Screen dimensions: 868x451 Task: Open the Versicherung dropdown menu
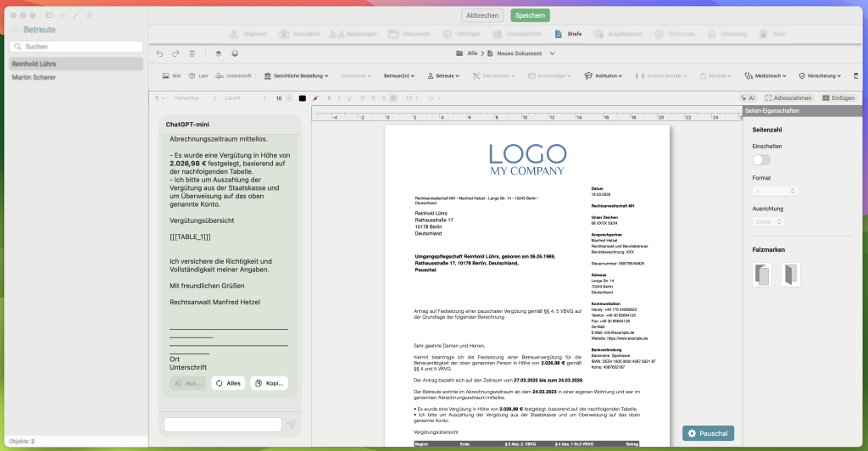(x=824, y=75)
